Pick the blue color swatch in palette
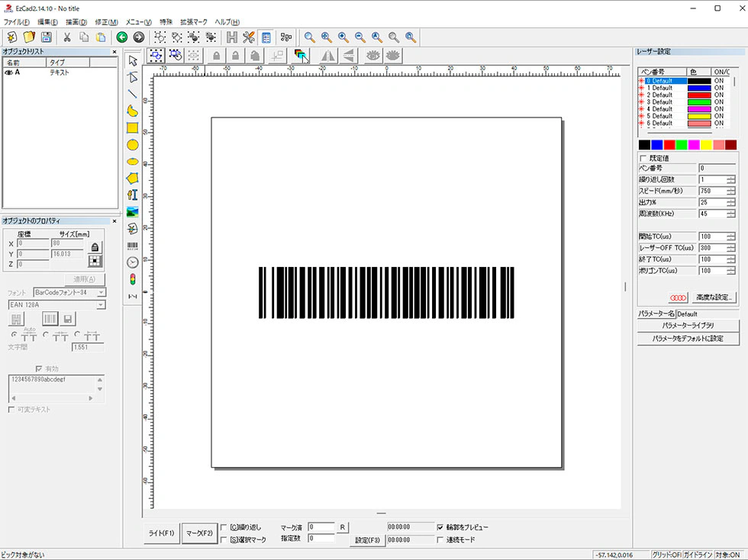 tap(657, 145)
